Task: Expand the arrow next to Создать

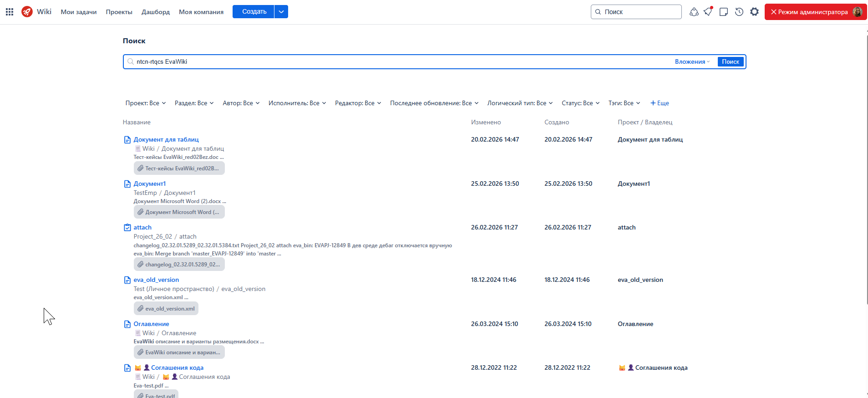Action: coord(281,12)
